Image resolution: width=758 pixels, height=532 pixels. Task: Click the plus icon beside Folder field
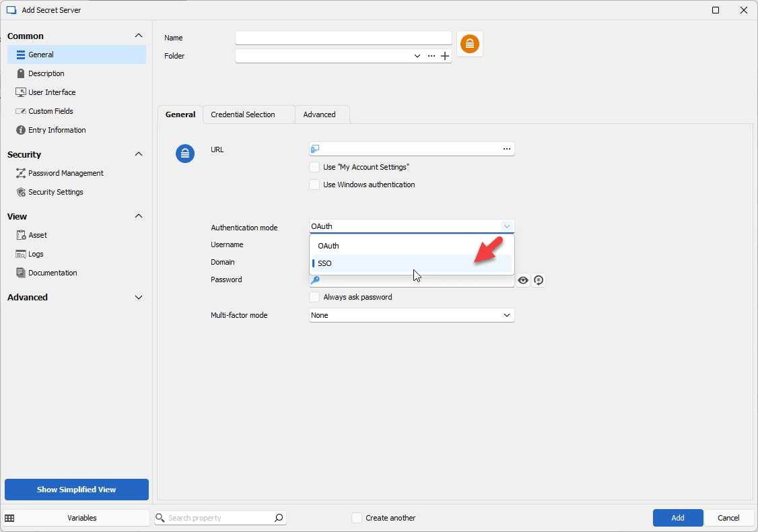click(445, 57)
